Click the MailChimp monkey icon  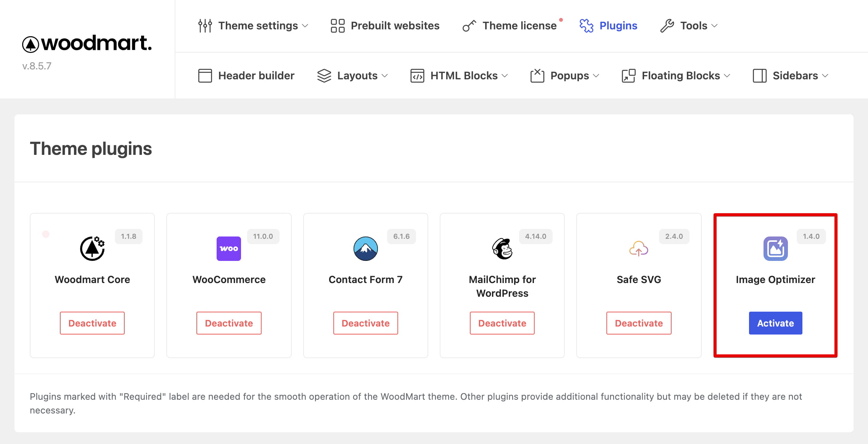point(502,249)
